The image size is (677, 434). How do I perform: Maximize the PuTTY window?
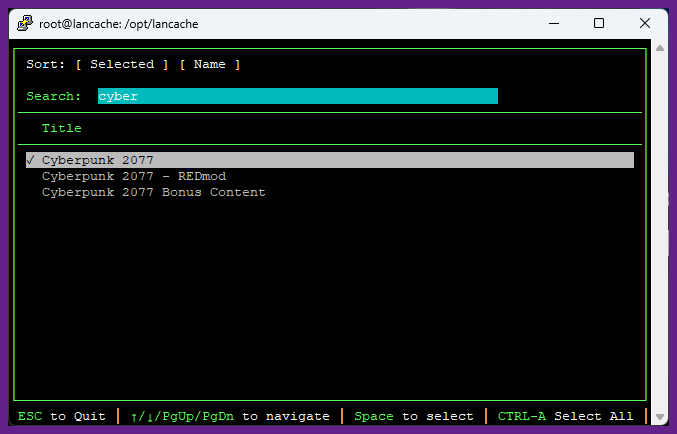point(599,23)
